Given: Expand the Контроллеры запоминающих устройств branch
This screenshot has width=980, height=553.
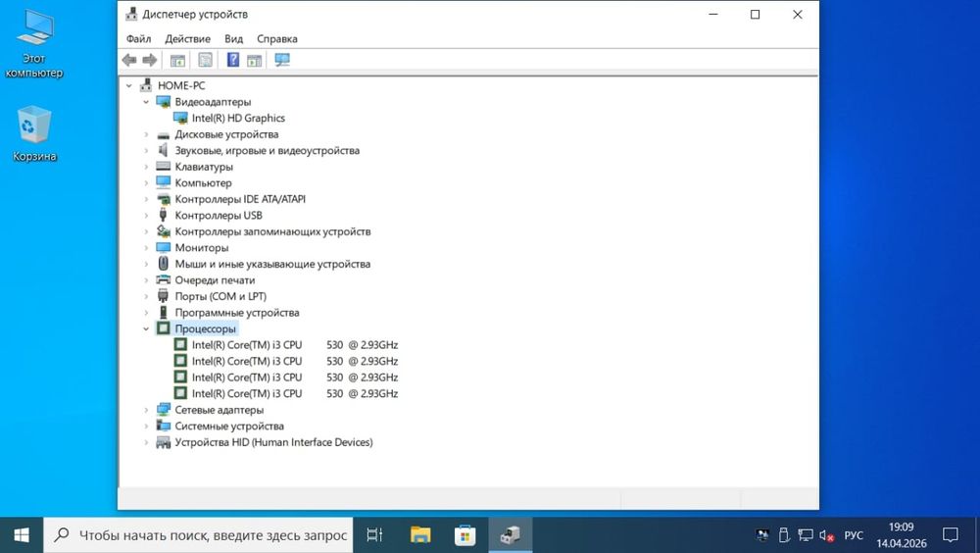Looking at the screenshot, I should point(146,231).
